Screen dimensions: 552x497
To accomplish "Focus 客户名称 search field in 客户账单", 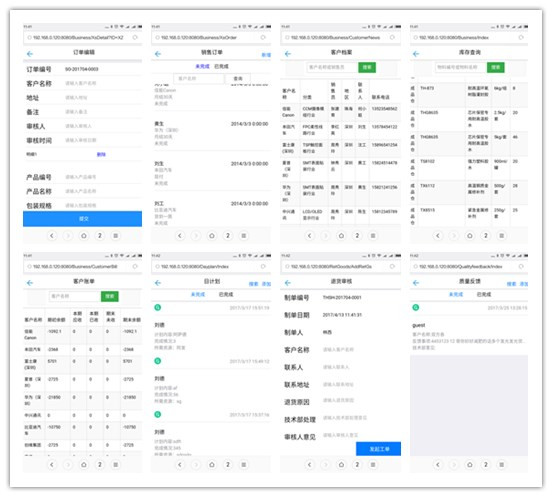I will [x=75, y=296].
